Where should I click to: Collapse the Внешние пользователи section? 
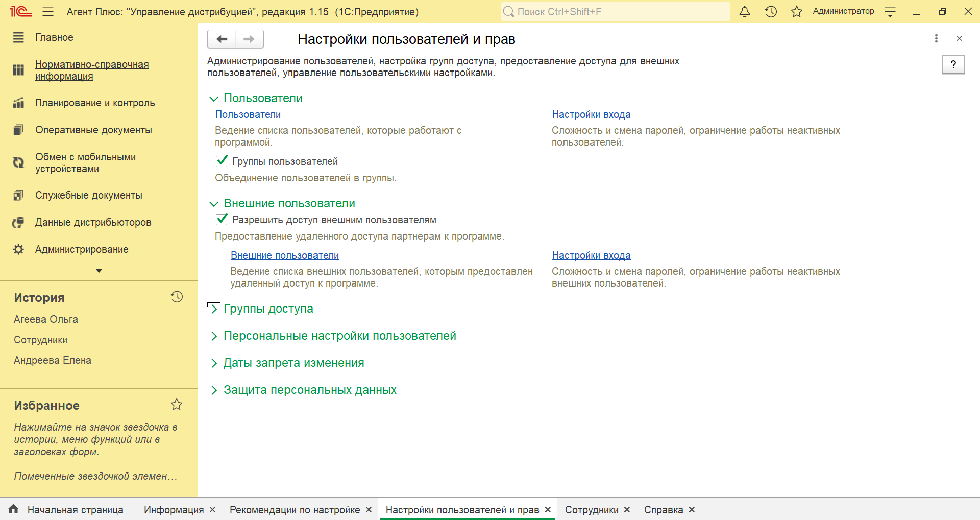(x=214, y=204)
